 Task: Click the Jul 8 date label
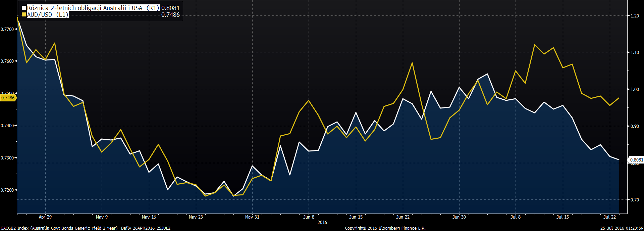(516, 217)
